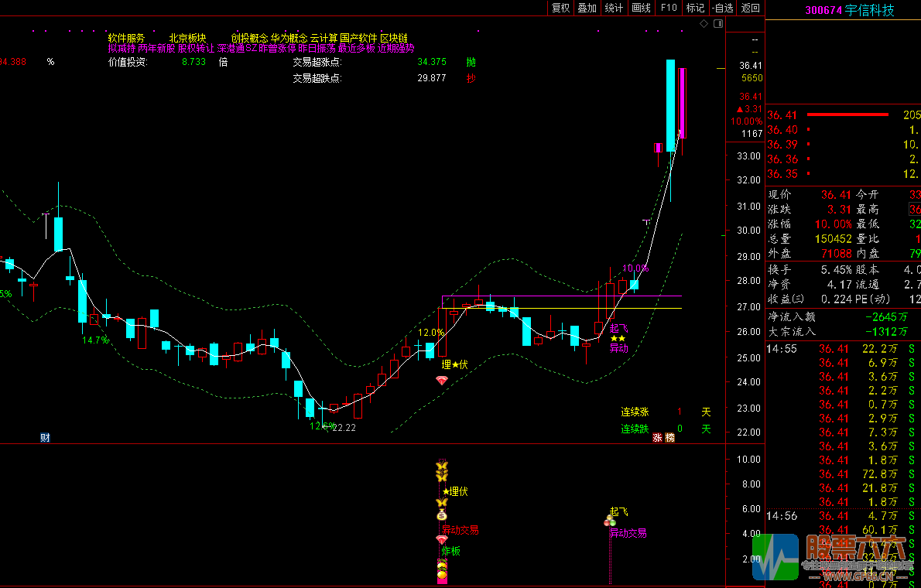Open the 叠加 overlay menu

coord(587,8)
